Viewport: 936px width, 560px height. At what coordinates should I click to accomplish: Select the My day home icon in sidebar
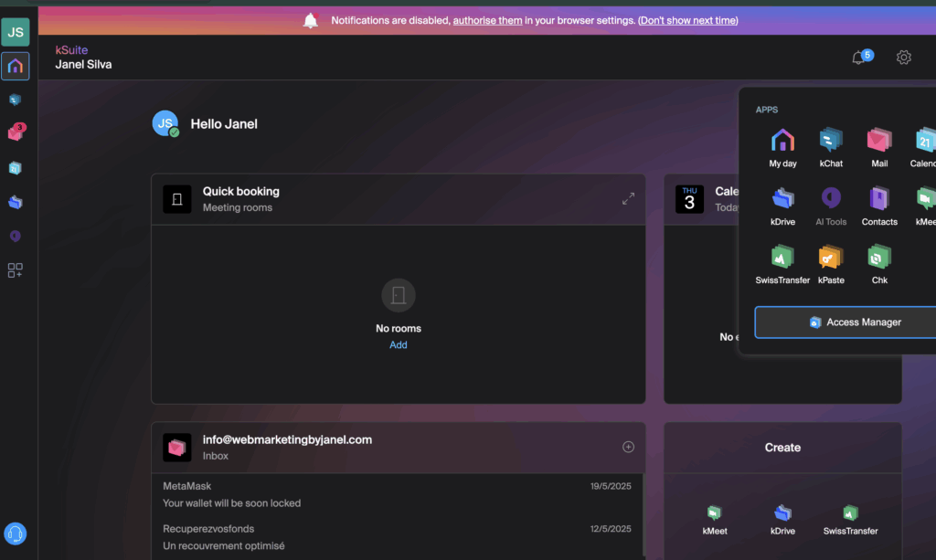pos(16,66)
